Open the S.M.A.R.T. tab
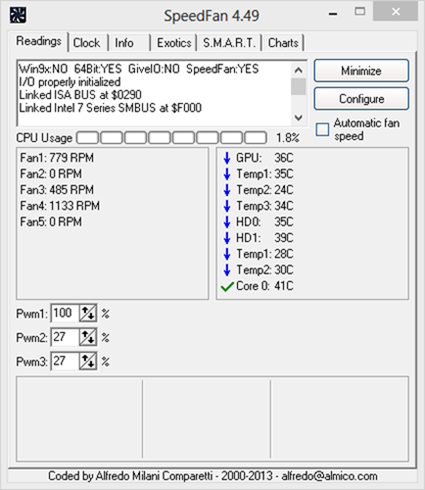 pyautogui.click(x=229, y=43)
